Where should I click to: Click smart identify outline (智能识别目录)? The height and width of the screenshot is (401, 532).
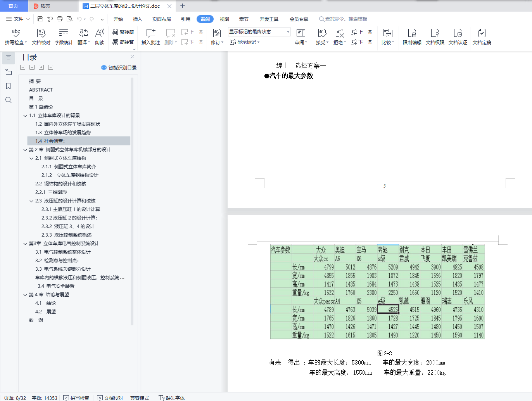pos(119,67)
